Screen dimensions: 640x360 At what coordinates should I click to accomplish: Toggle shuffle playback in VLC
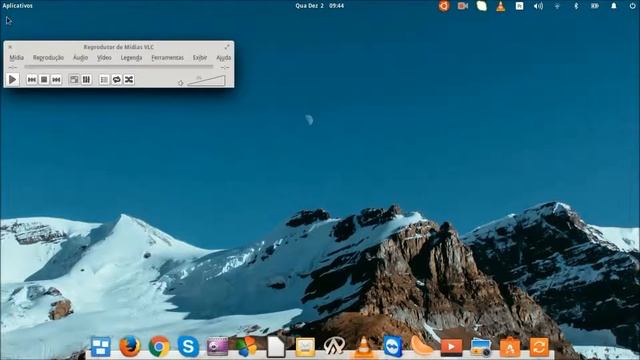tap(129, 80)
